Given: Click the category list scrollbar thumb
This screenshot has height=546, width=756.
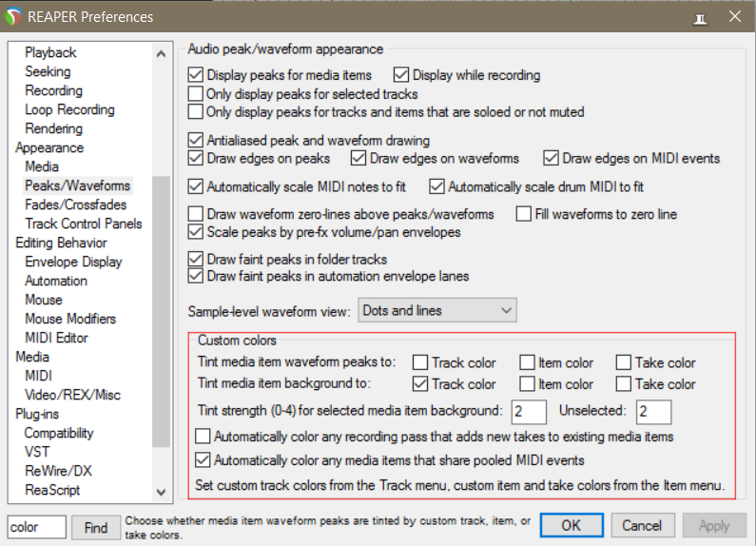Looking at the screenshot, I should point(161,311).
